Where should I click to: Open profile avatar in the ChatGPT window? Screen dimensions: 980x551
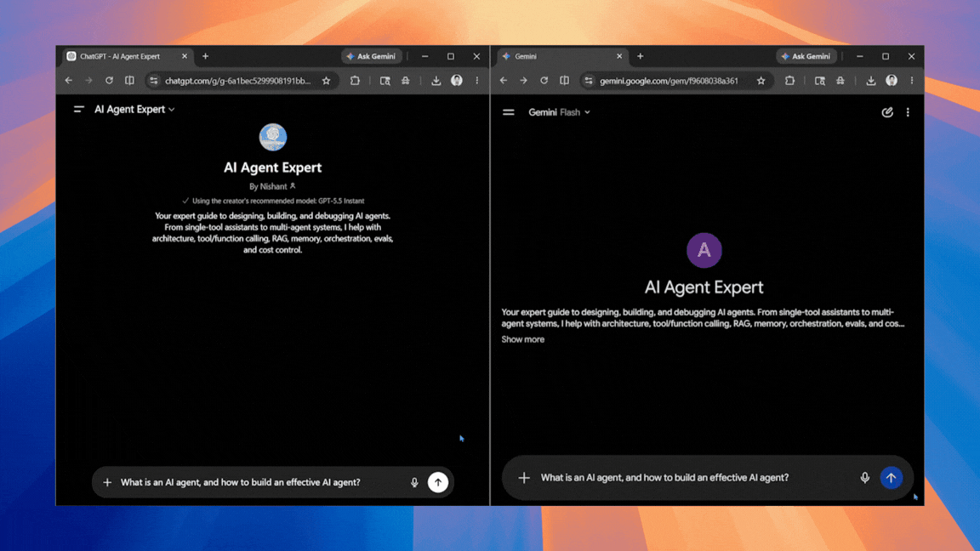tap(457, 81)
